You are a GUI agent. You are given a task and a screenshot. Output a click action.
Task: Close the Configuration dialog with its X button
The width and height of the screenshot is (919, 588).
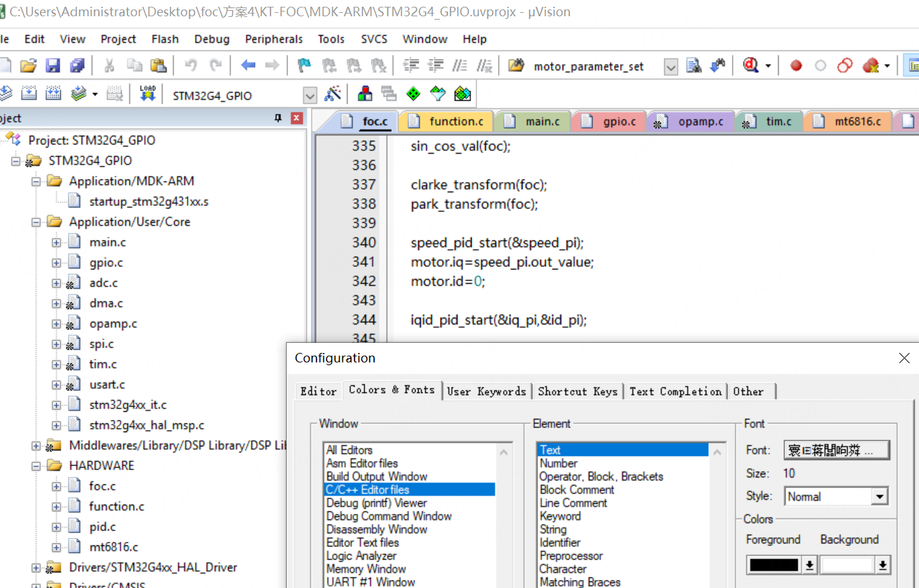(x=904, y=358)
